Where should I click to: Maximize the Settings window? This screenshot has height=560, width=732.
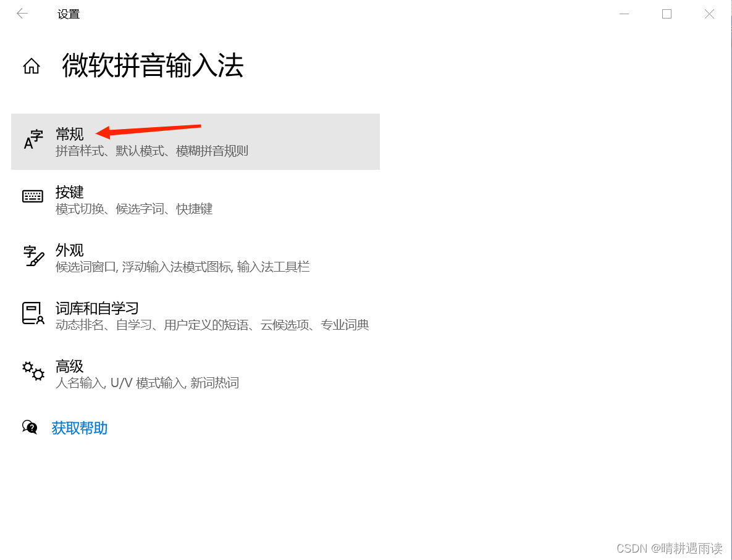coord(667,14)
